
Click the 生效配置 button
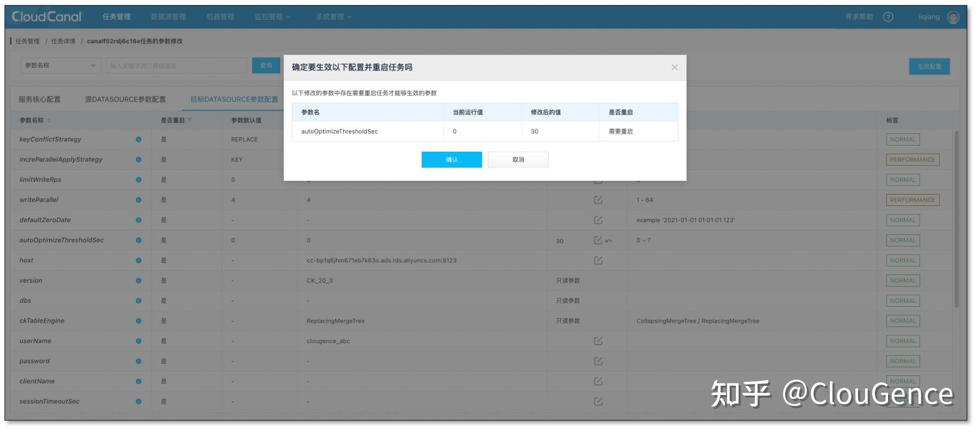point(929,66)
